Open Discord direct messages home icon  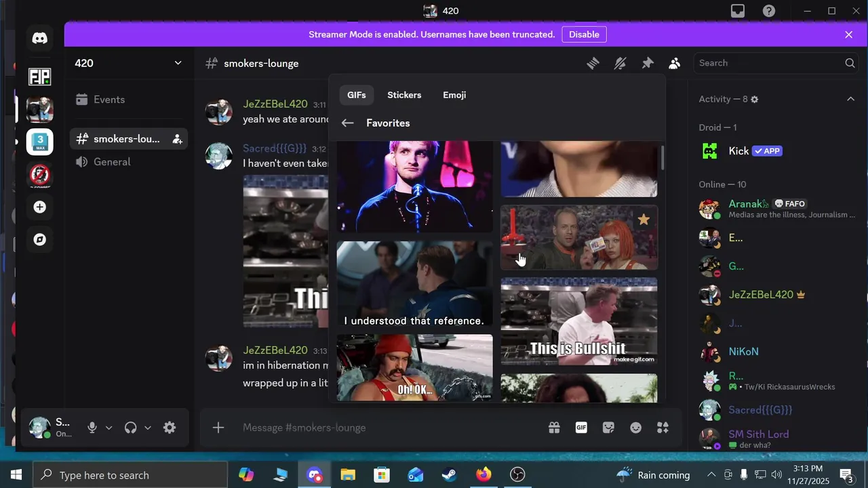[40, 39]
